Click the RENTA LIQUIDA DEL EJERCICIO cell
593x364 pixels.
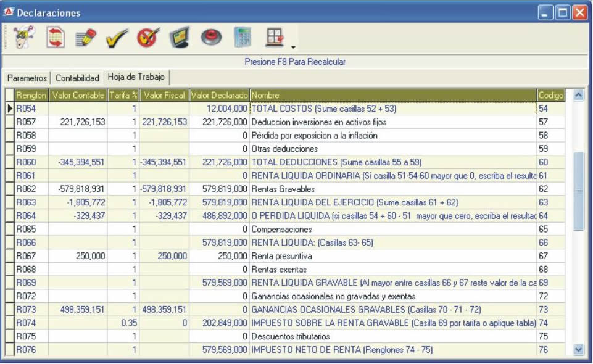pos(393,202)
